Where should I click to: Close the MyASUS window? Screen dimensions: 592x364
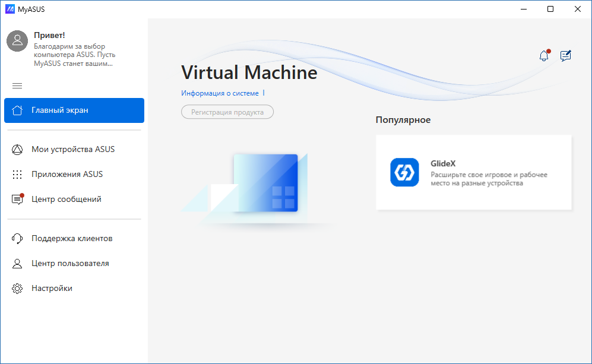(578, 9)
